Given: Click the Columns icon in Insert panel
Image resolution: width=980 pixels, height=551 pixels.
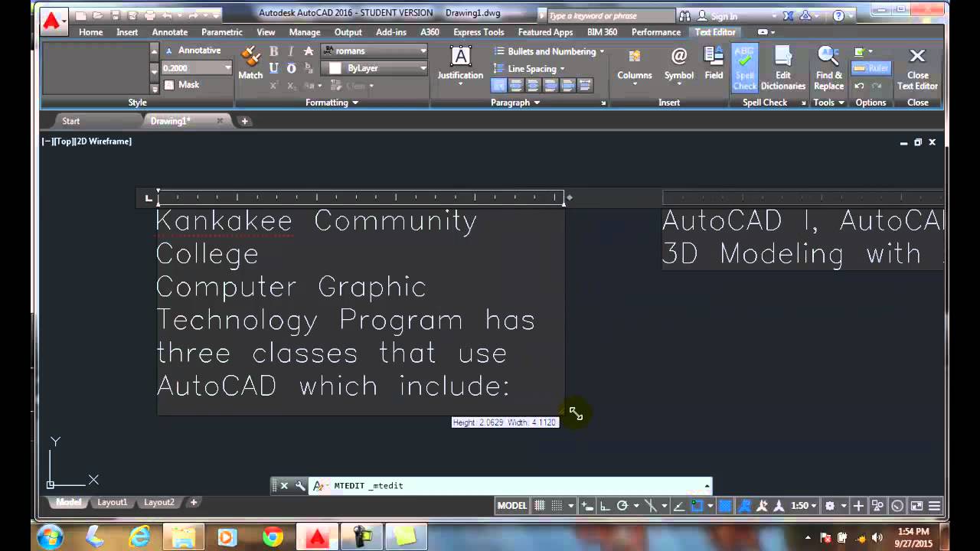Looking at the screenshot, I should point(634,63).
